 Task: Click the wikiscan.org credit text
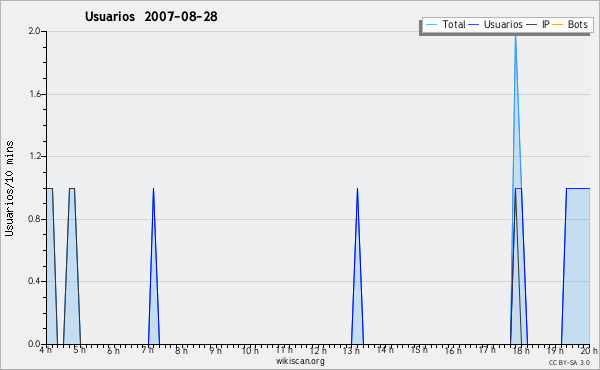[300, 361]
